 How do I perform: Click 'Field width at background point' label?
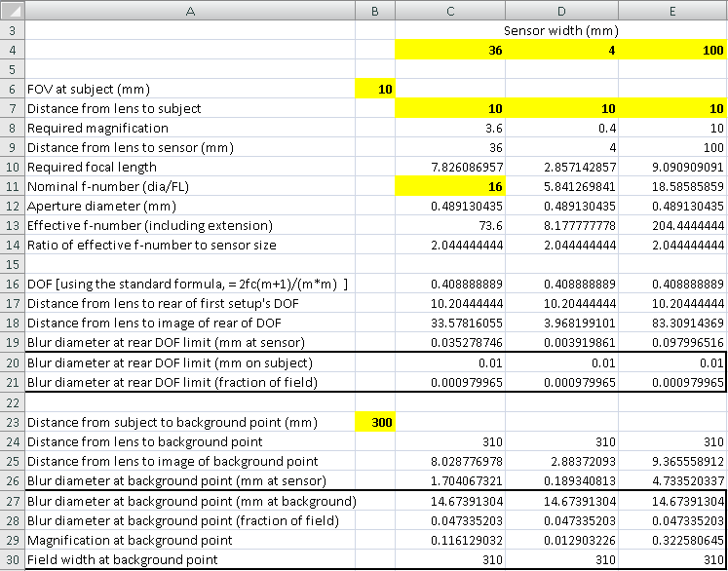coord(122,560)
